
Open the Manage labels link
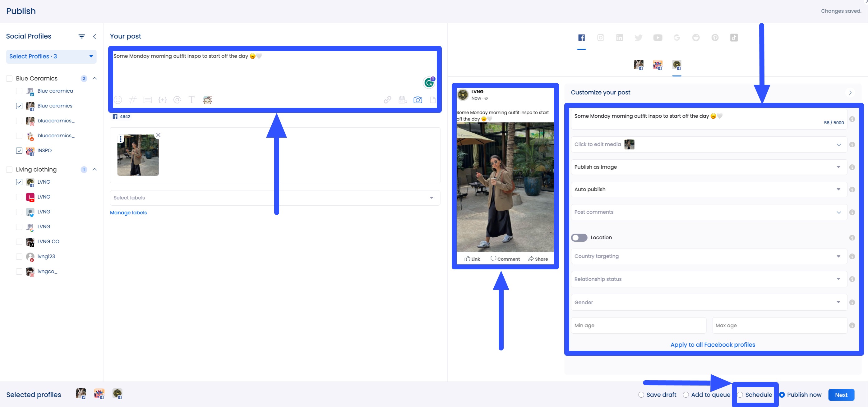[128, 213]
